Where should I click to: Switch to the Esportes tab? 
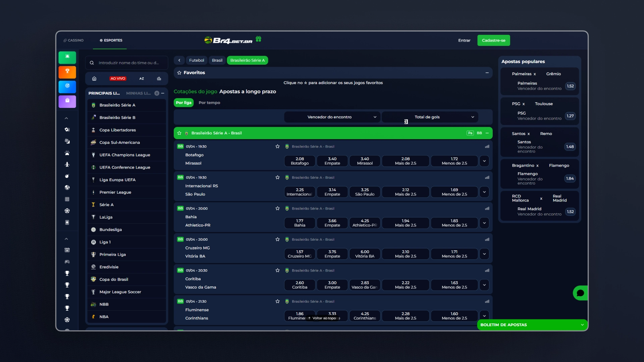tap(111, 40)
